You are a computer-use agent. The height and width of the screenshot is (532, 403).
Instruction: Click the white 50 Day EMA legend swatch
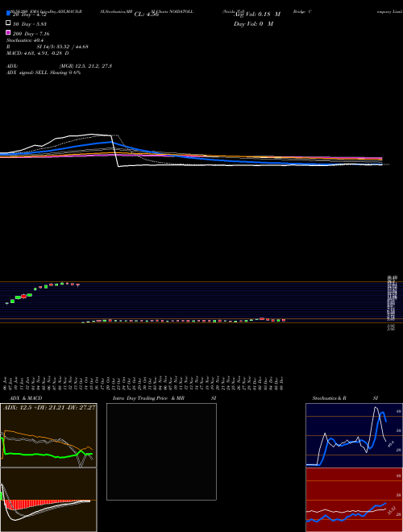tap(8, 23)
